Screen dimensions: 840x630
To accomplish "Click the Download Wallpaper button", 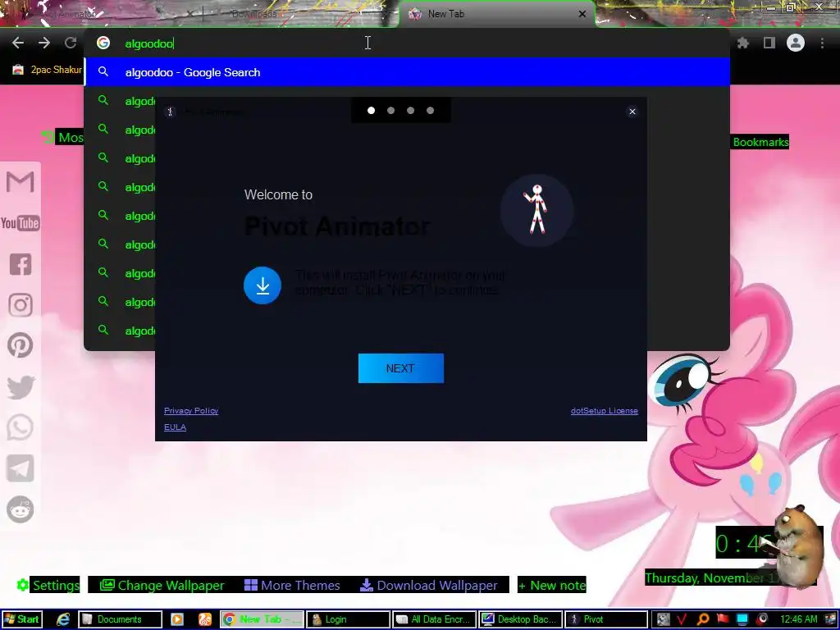I will point(429,585).
